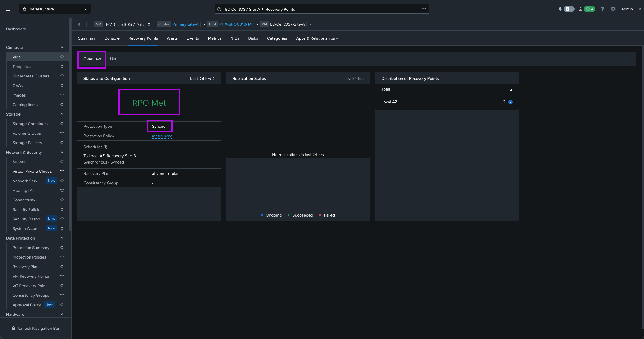Star the Storage Containers entry
Viewport: 644px width, 339px height.
click(x=62, y=124)
